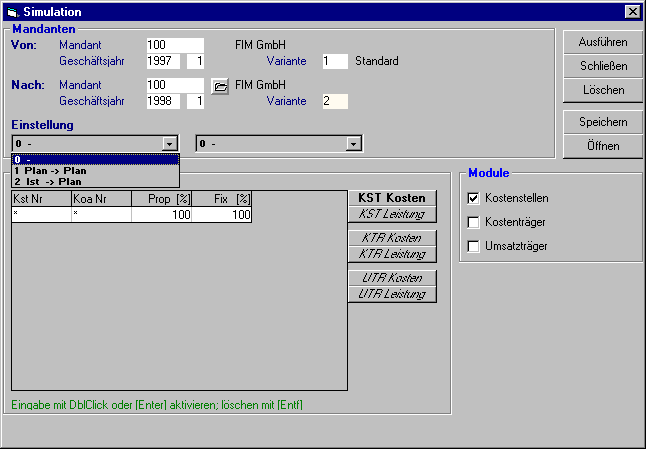
Task: Select the KST Kosten button
Action: tap(392, 198)
